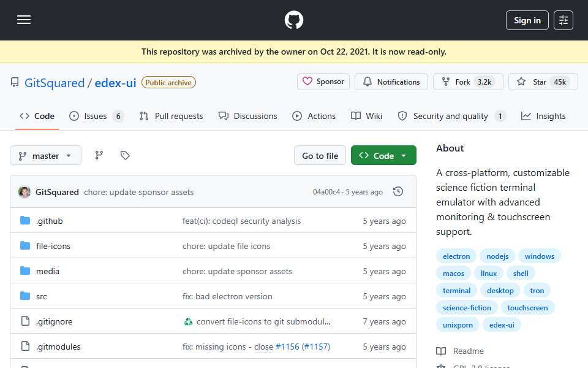Open the file-icons folder name
This screenshot has height=368, width=588.
point(53,246)
